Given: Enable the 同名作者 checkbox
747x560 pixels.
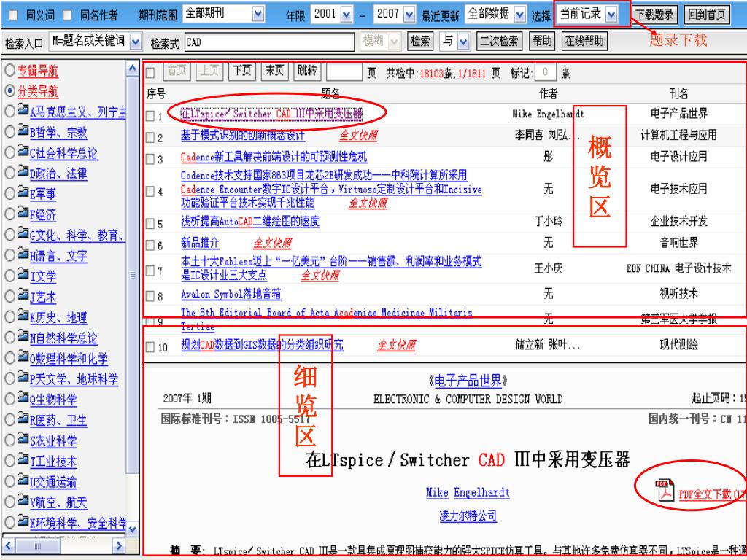Looking at the screenshot, I should click(67, 16).
